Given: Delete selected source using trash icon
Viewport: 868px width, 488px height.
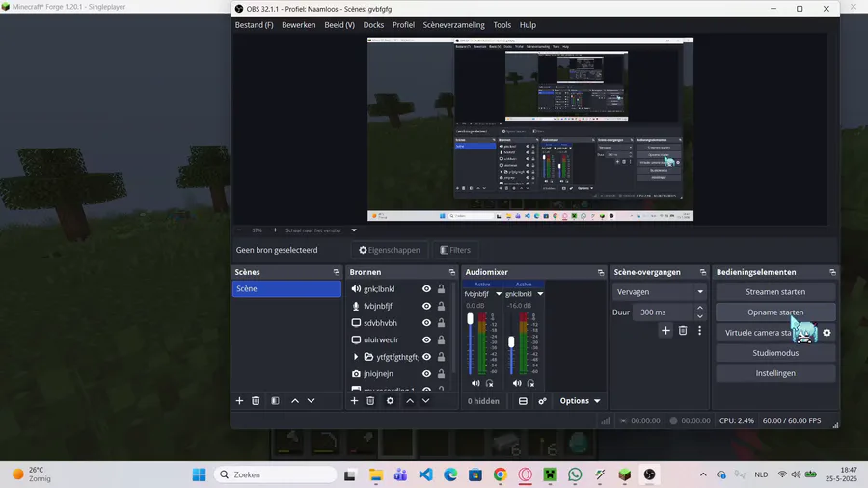Looking at the screenshot, I should [370, 400].
